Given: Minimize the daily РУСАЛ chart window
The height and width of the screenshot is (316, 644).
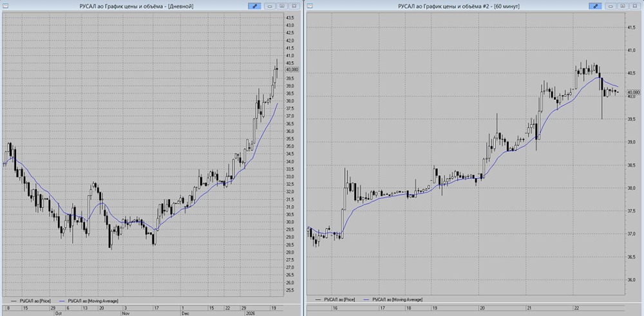Looking at the screenshot, I should (270, 6).
